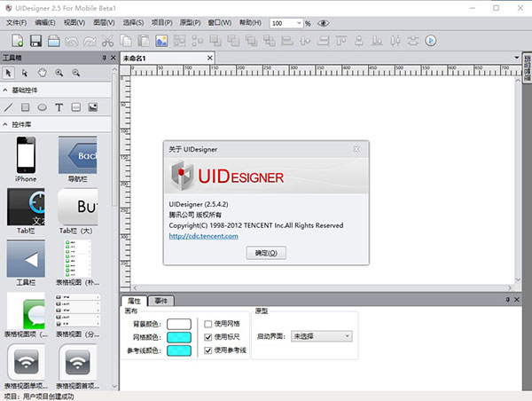Select the white arrow direct-select tool
532x401 pixels.
tap(25, 73)
